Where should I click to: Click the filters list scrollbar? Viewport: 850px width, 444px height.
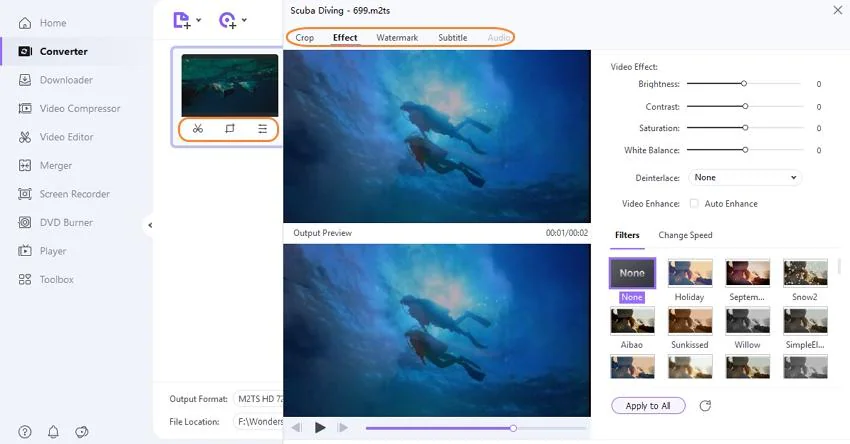tap(839, 266)
